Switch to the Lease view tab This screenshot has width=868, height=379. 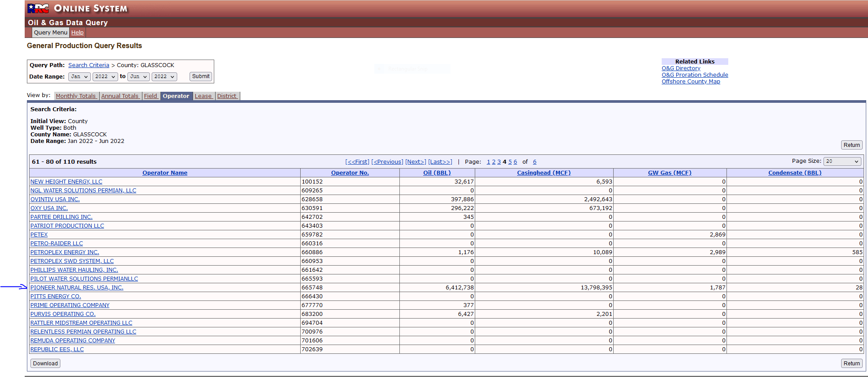tap(204, 96)
